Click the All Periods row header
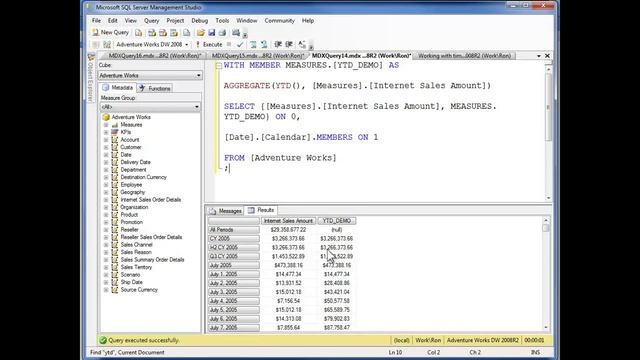Screen dimensions: 640x360 click(233, 230)
